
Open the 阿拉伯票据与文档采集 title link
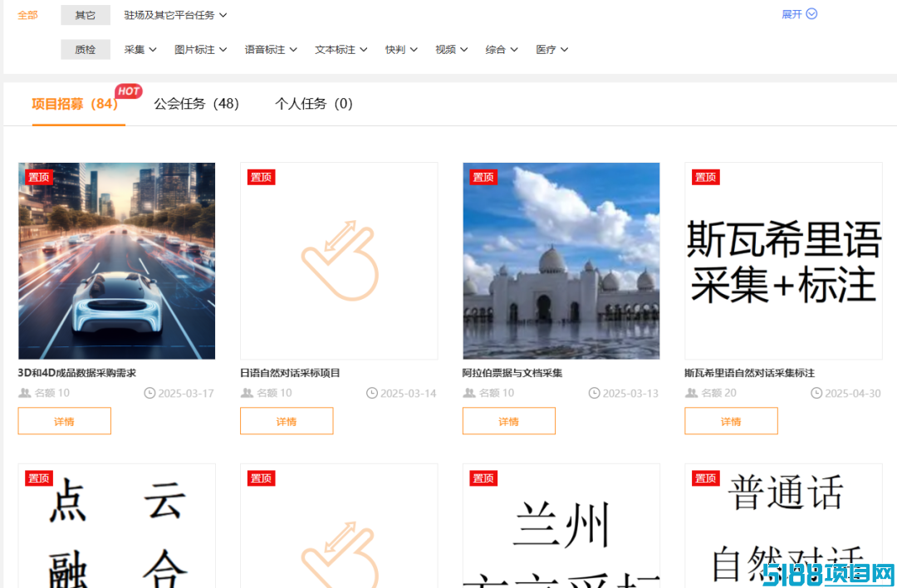coord(512,373)
